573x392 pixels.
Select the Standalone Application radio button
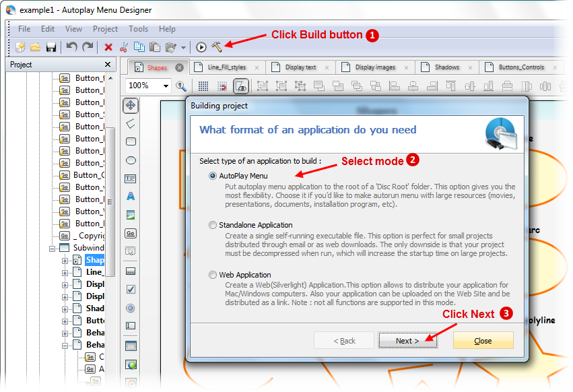pyautogui.click(x=212, y=225)
